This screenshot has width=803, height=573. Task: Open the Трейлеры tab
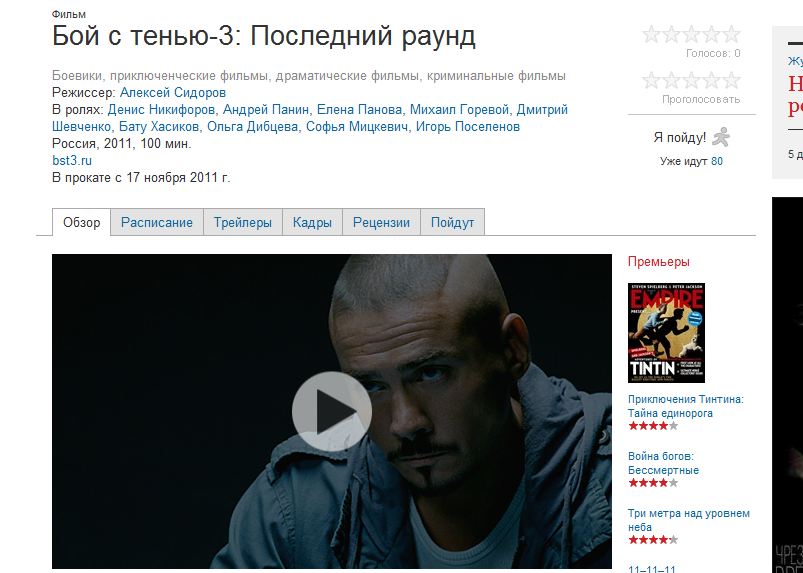[x=243, y=223]
